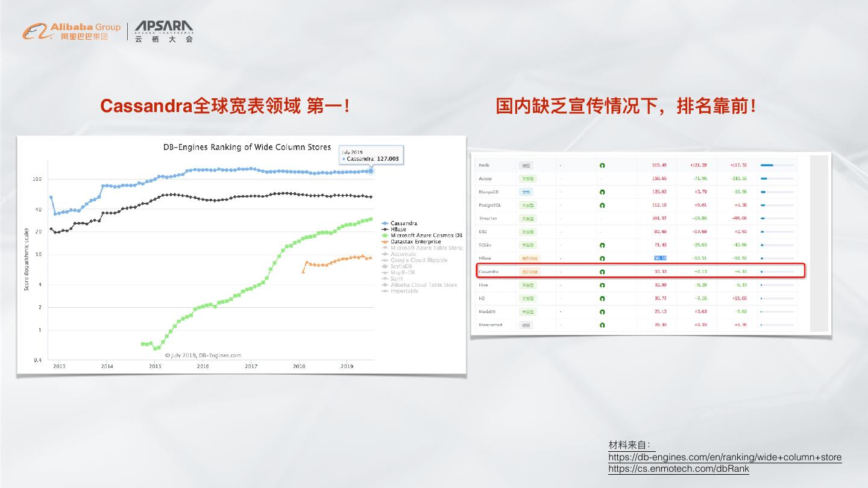868x488 pixels.
Task: Toggle Microsoft Azure Cosmos DB legend entry
Action: [x=423, y=235]
